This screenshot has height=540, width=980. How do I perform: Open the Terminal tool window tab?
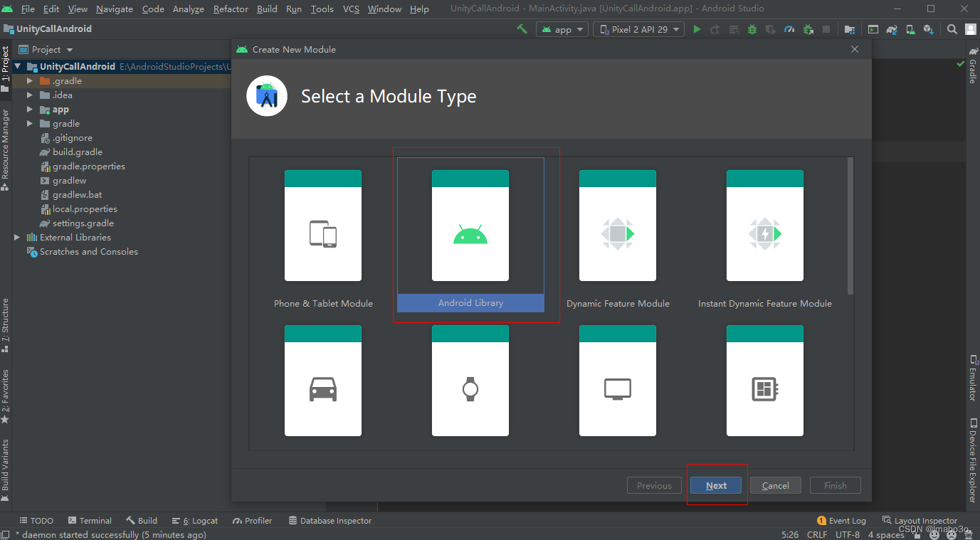click(90, 521)
